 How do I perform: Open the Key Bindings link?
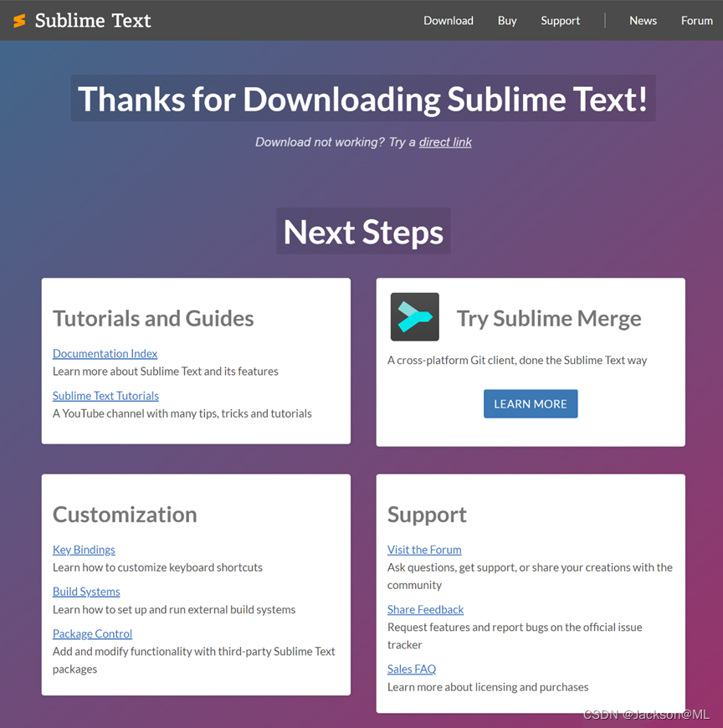point(84,550)
